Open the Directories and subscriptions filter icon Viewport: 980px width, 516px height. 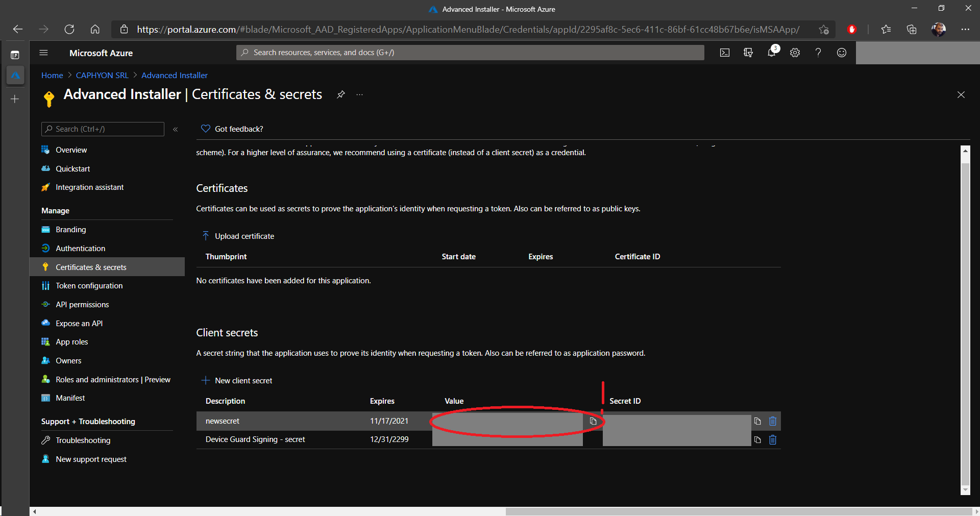[748, 53]
